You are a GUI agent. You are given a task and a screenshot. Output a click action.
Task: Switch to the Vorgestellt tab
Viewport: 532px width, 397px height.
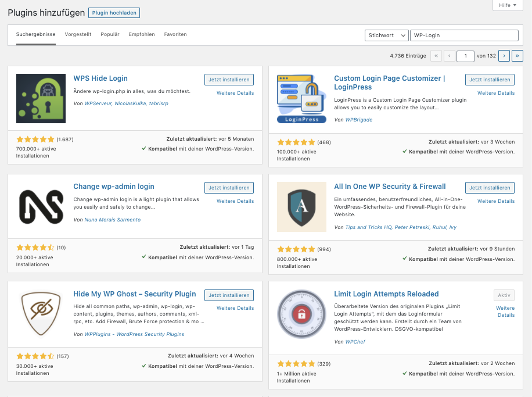[78, 34]
